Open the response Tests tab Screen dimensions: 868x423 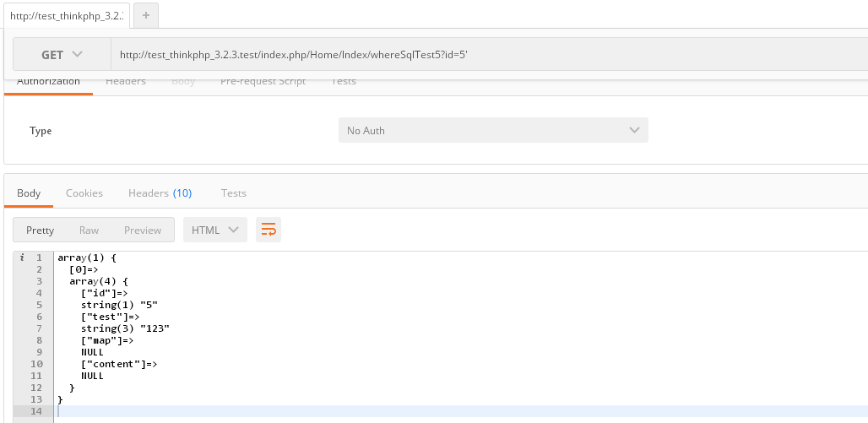pyautogui.click(x=234, y=193)
